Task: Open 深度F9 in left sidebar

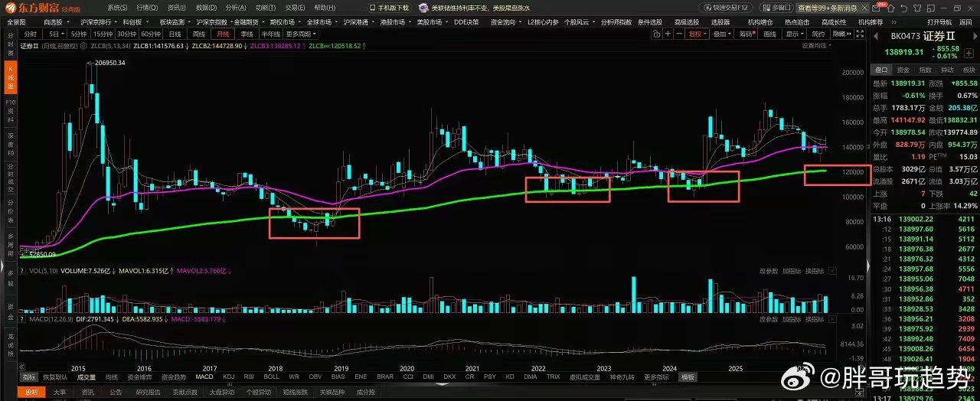Action: 10,145
